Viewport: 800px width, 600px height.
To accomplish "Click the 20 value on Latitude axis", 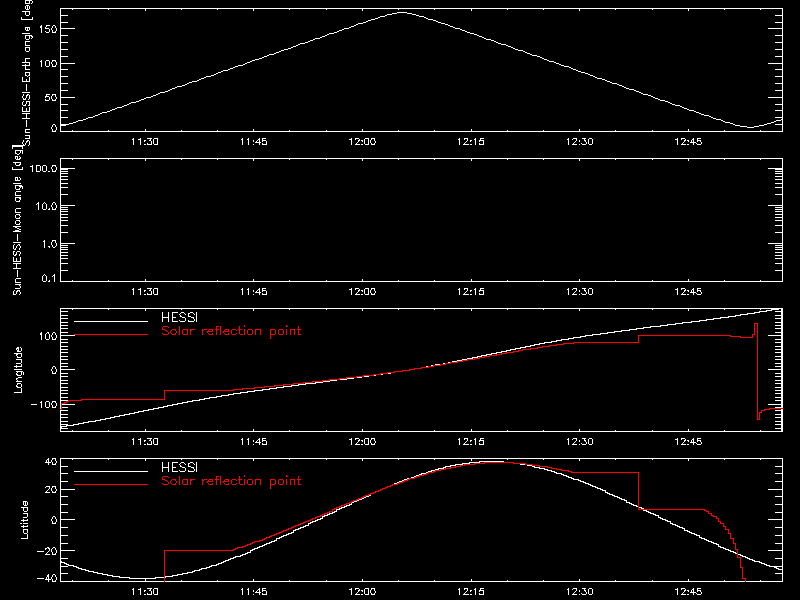I will tap(51, 490).
